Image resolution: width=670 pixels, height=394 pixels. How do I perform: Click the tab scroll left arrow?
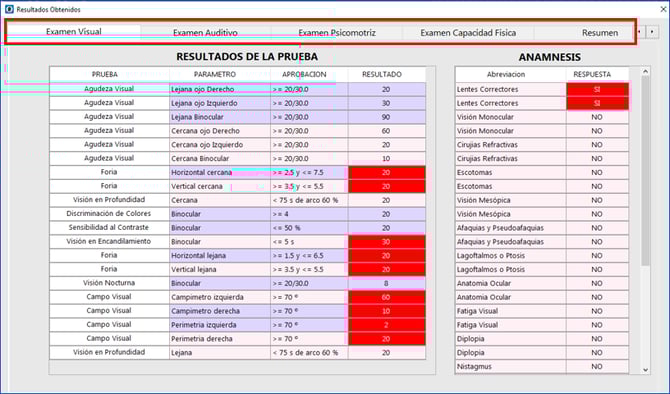(x=639, y=32)
